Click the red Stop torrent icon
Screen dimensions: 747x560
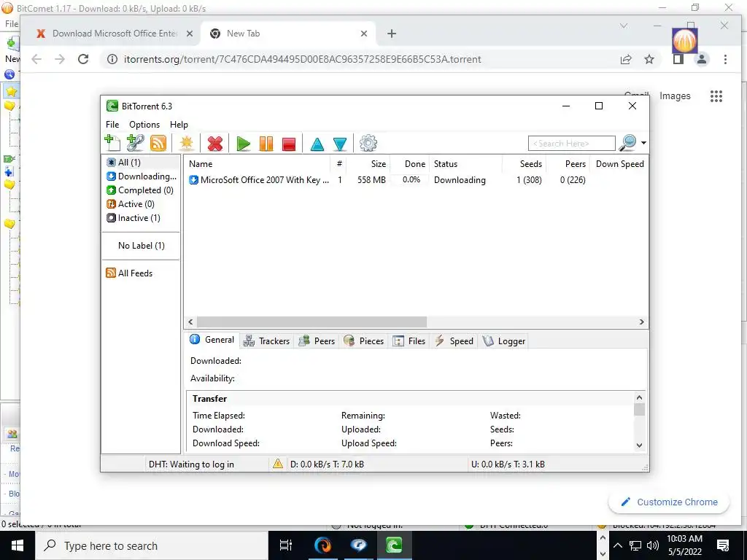click(x=289, y=144)
